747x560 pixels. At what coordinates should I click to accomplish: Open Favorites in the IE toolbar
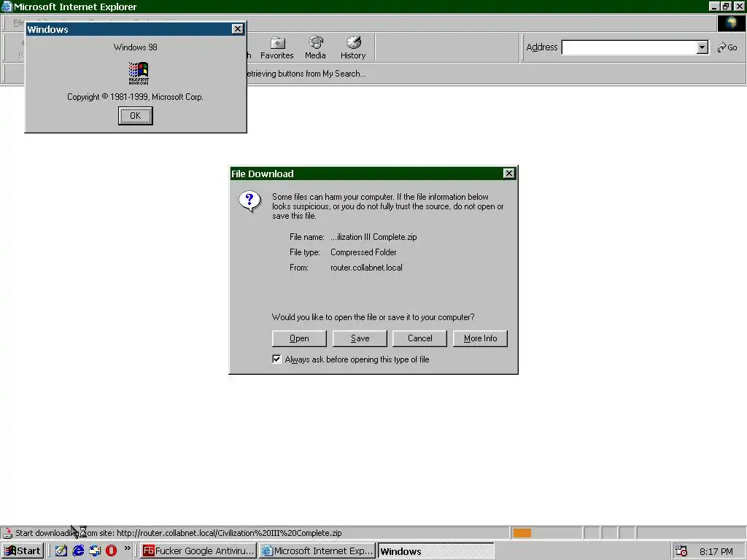(276, 47)
